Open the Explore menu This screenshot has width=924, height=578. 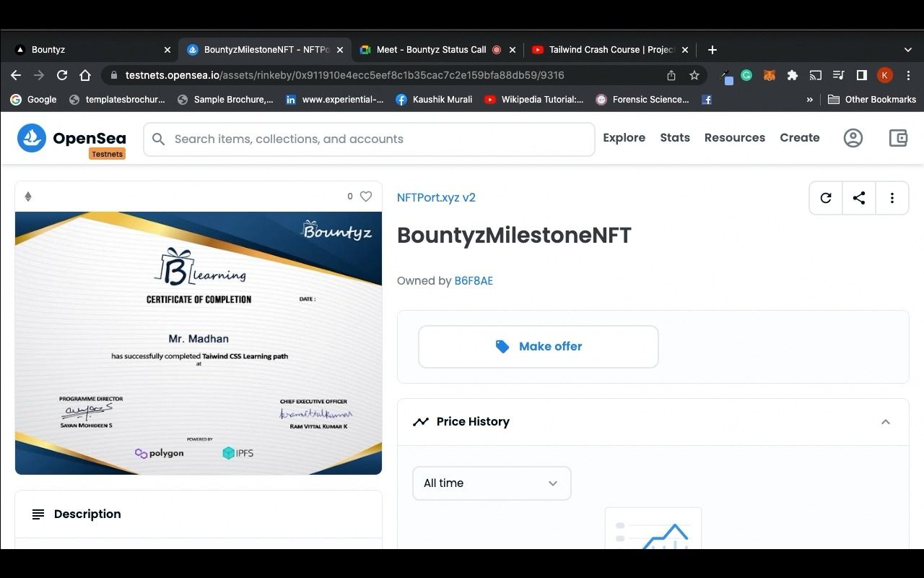coord(624,137)
